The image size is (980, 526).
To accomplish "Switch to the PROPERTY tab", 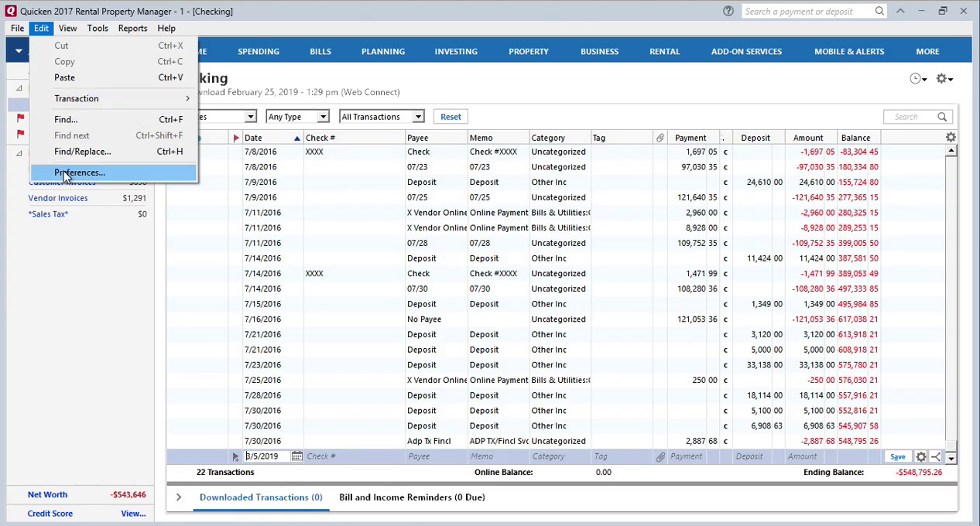I will tap(529, 51).
